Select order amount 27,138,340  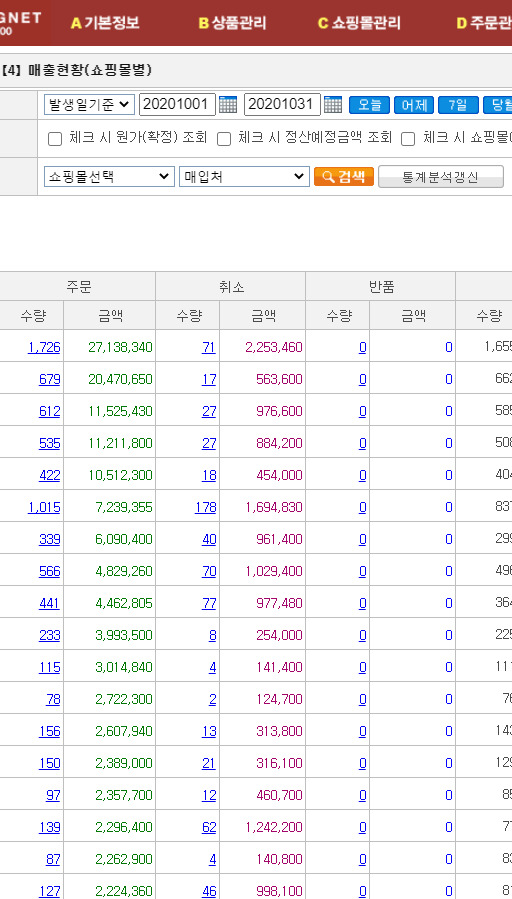120,347
